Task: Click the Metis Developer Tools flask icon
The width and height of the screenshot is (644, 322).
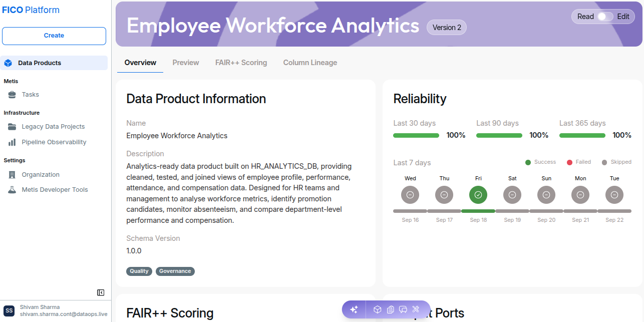Action: 12,190
